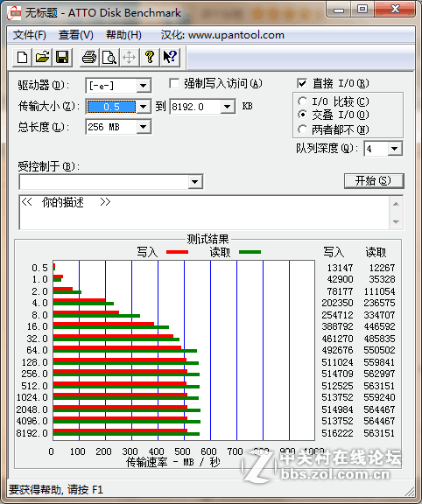Print results using the printer icon
The width and height of the screenshot is (422, 504).
89,57
